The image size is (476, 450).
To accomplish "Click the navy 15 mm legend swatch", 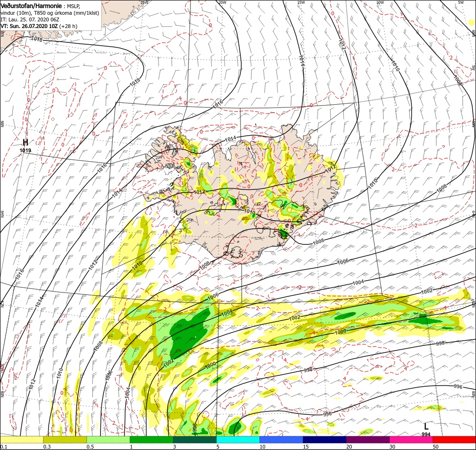I will click(325, 440).
